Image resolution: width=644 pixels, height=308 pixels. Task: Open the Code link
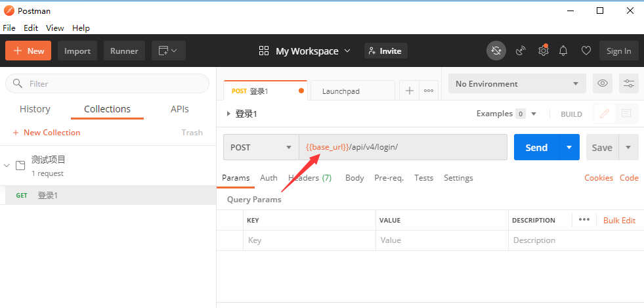pos(629,178)
